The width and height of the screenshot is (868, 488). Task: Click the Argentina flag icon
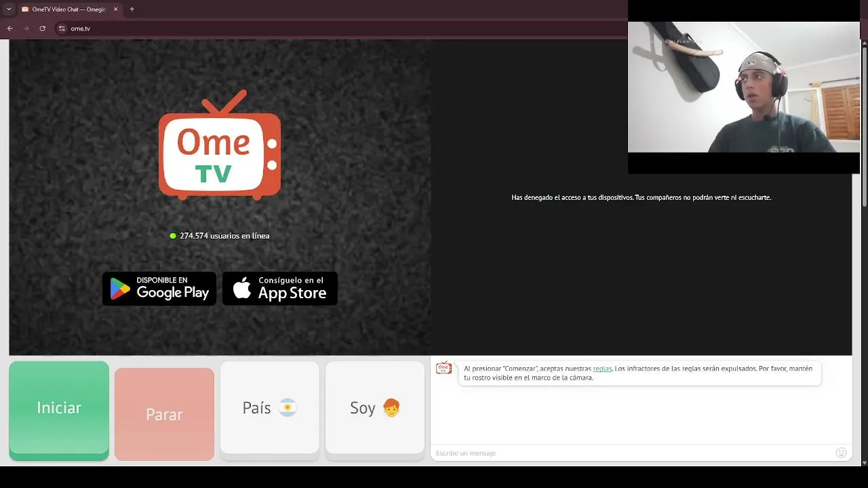click(288, 407)
